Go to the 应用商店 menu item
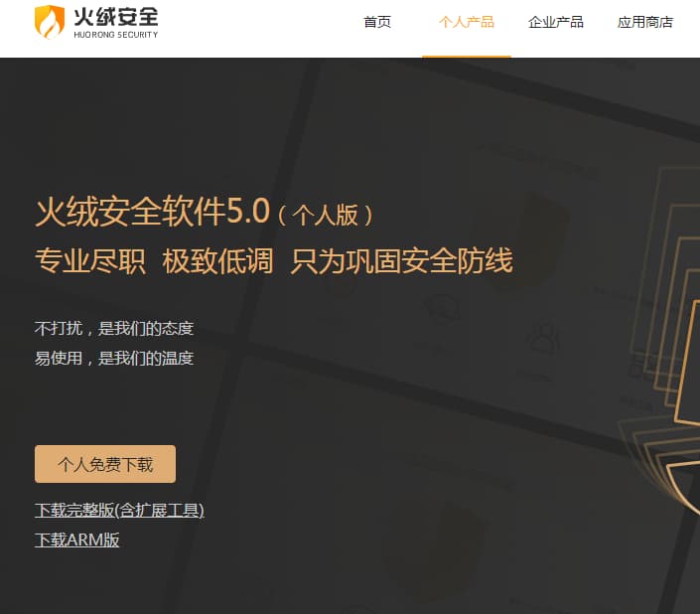700x614 pixels. coord(645,22)
